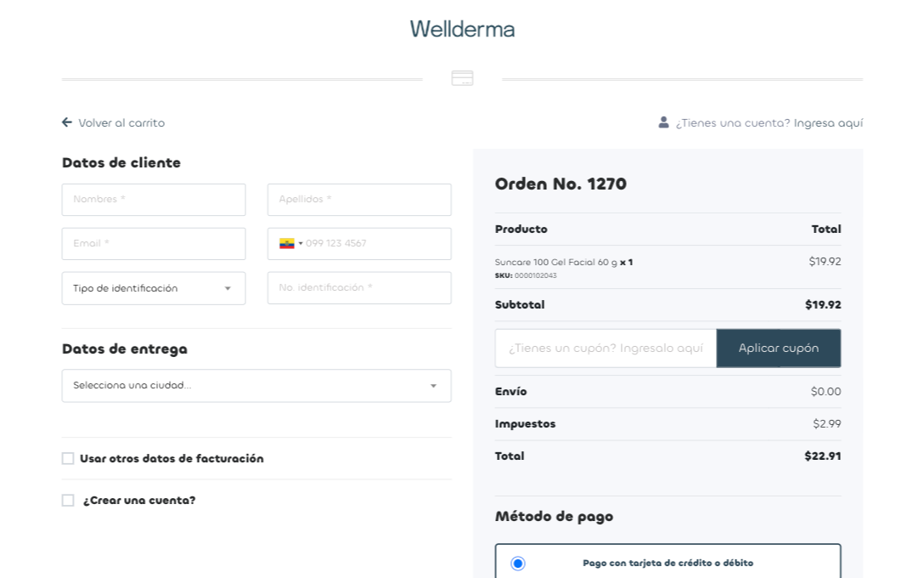924x578 pixels.
Task: Click the Orden No. 1270 heading
Action: (x=561, y=184)
